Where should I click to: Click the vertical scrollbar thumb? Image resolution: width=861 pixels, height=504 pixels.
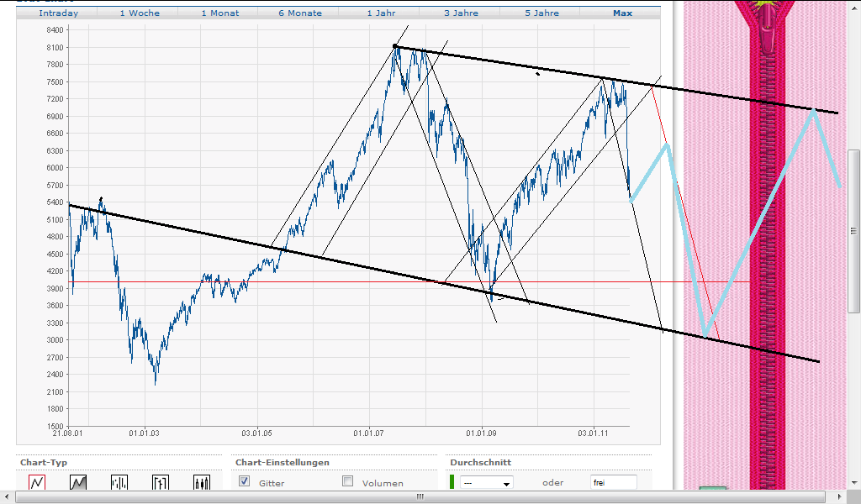[x=854, y=231]
